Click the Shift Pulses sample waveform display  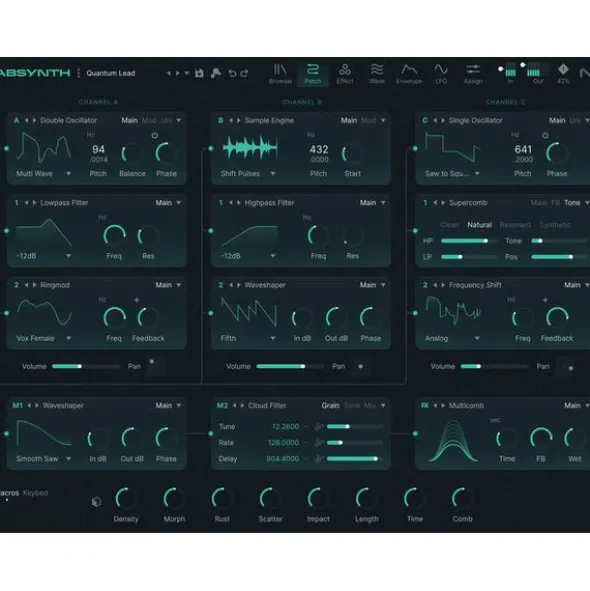pyautogui.click(x=250, y=148)
